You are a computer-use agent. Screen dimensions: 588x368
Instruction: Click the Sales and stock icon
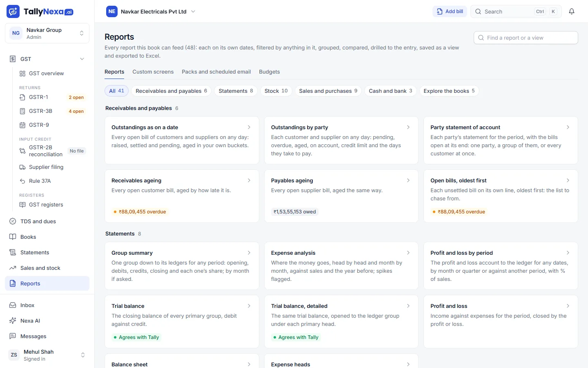tap(13, 268)
